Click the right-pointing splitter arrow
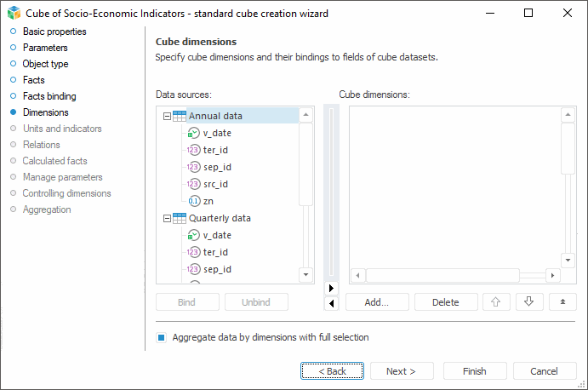This screenshot has width=588, height=390. [331, 288]
